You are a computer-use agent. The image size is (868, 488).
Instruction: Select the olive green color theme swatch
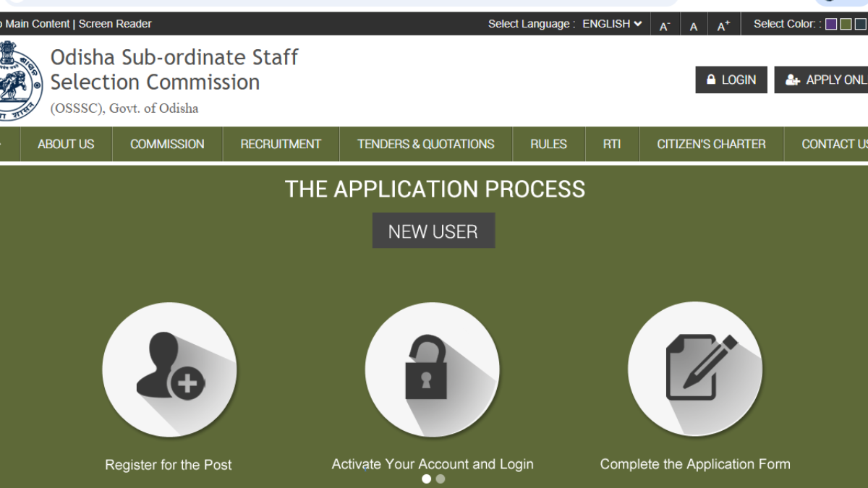pyautogui.click(x=846, y=24)
